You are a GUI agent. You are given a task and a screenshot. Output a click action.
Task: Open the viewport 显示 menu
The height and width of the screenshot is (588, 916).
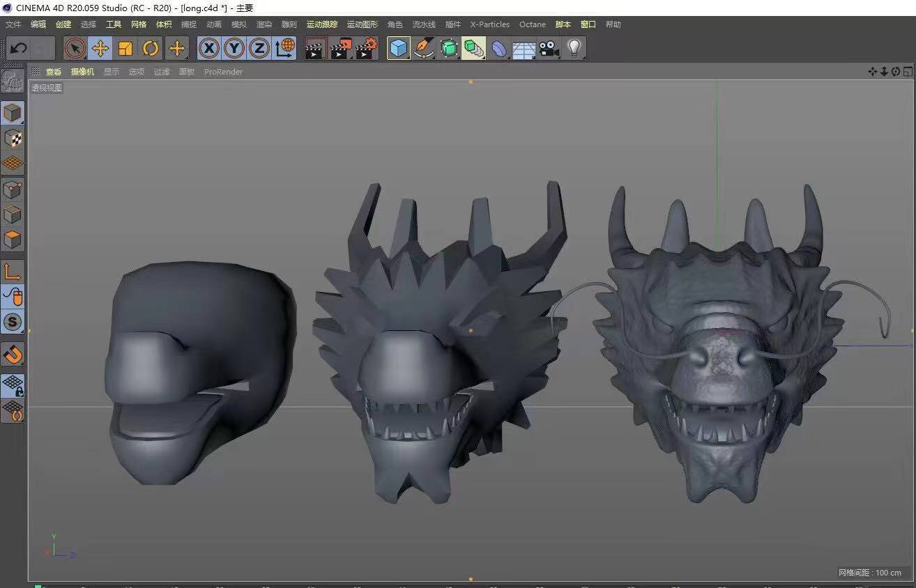[x=112, y=72]
